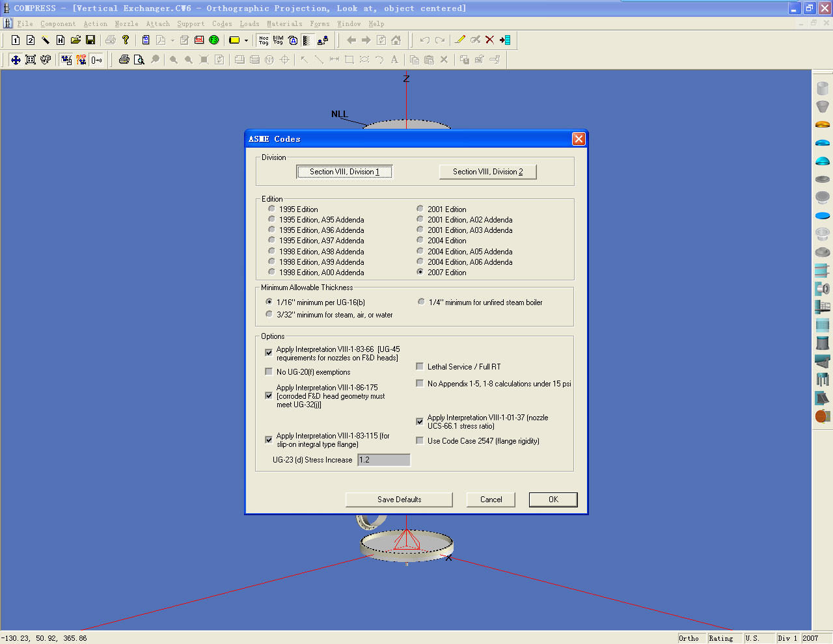Choose 3/32" minimum for steam, air, water
The image size is (833, 644).
click(x=269, y=314)
